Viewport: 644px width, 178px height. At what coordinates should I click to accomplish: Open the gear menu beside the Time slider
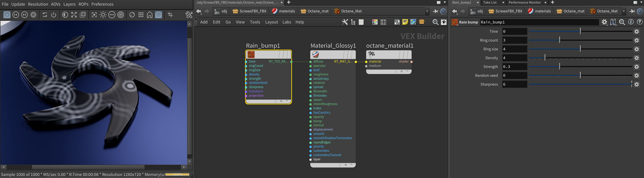click(x=636, y=31)
